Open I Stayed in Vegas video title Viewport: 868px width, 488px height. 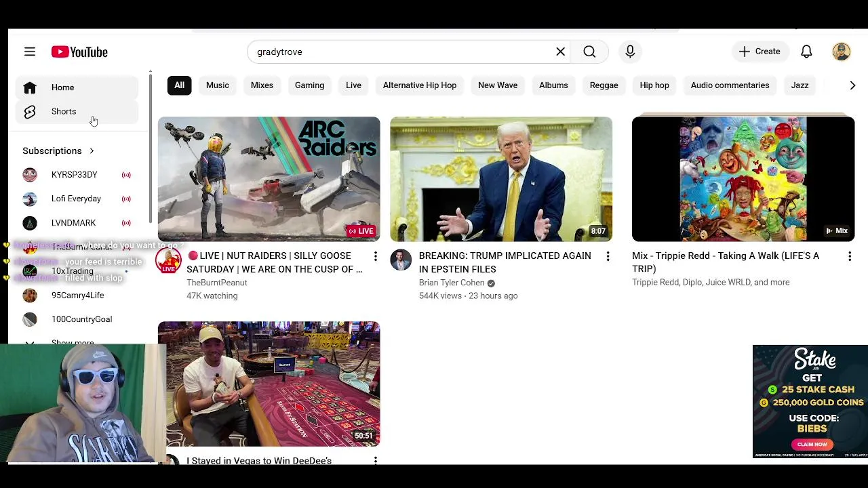[x=259, y=460]
